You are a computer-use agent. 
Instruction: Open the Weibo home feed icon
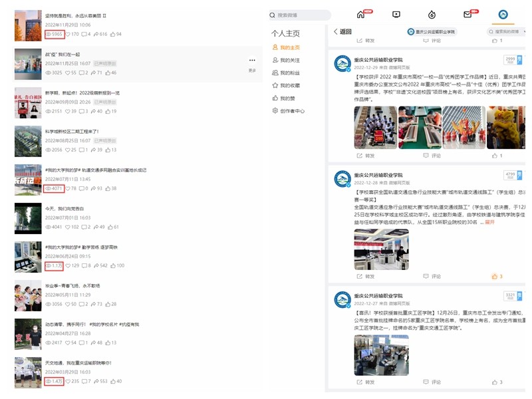(361, 15)
